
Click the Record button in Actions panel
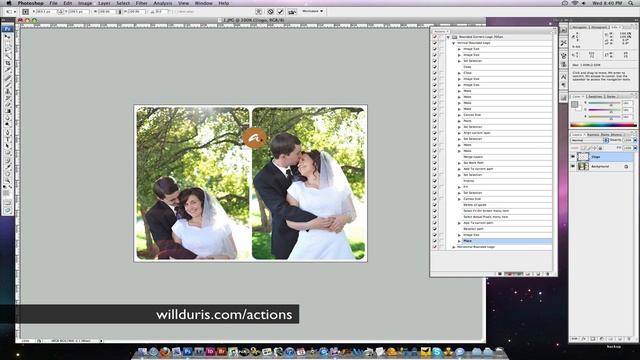pyautogui.click(x=509, y=274)
